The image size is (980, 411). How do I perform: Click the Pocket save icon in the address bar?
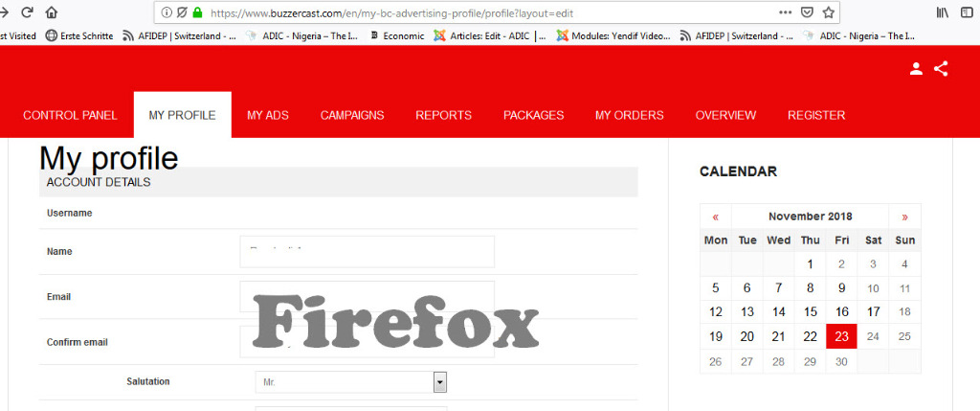click(808, 12)
